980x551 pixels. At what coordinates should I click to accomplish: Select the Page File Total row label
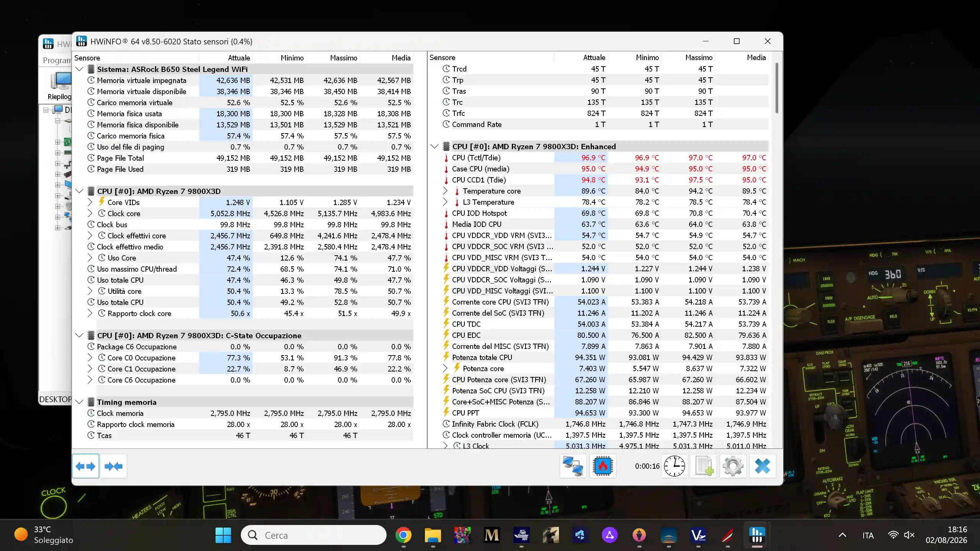click(120, 158)
